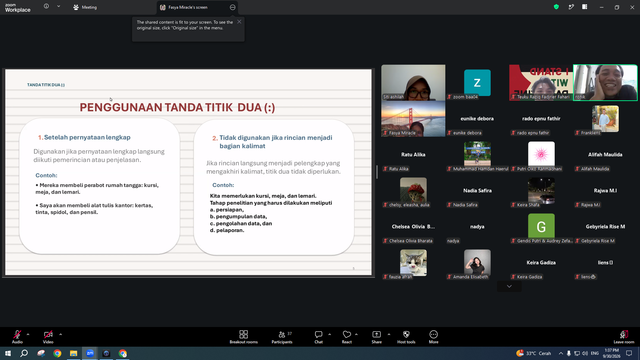
Task: Expand the audio options arrow next to Audio
Action: click(28, 334)
